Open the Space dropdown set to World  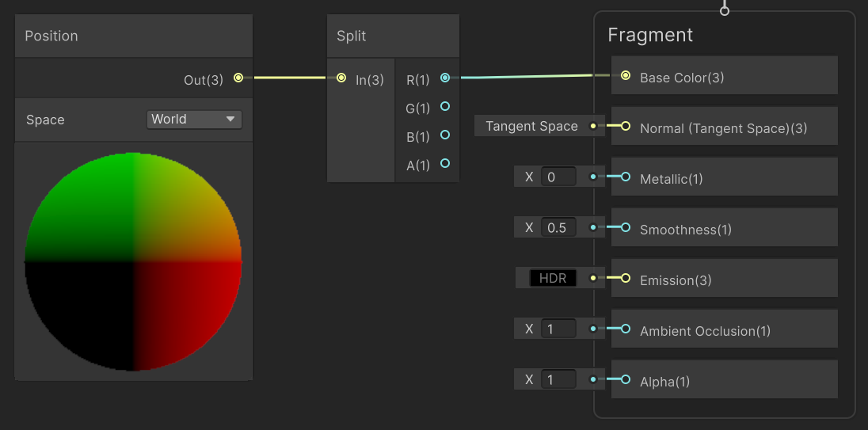click(x=194, y=120)
